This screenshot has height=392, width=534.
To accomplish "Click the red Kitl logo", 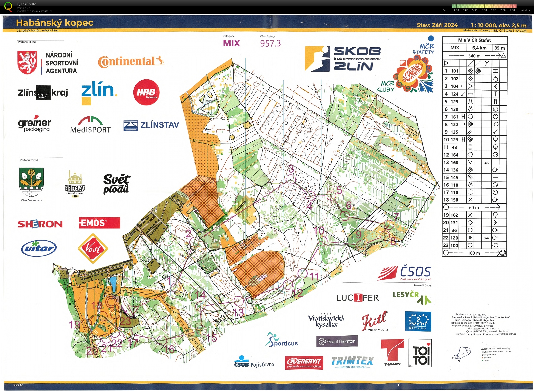I will coord(375,321).
